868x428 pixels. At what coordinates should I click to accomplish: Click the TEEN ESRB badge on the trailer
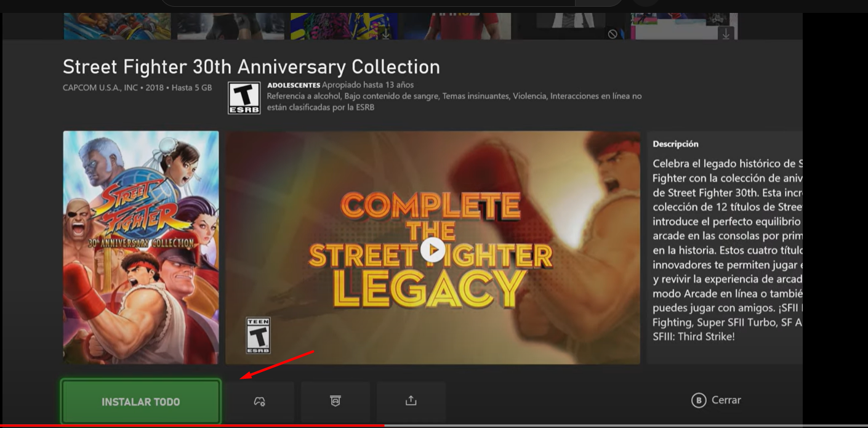258,335
